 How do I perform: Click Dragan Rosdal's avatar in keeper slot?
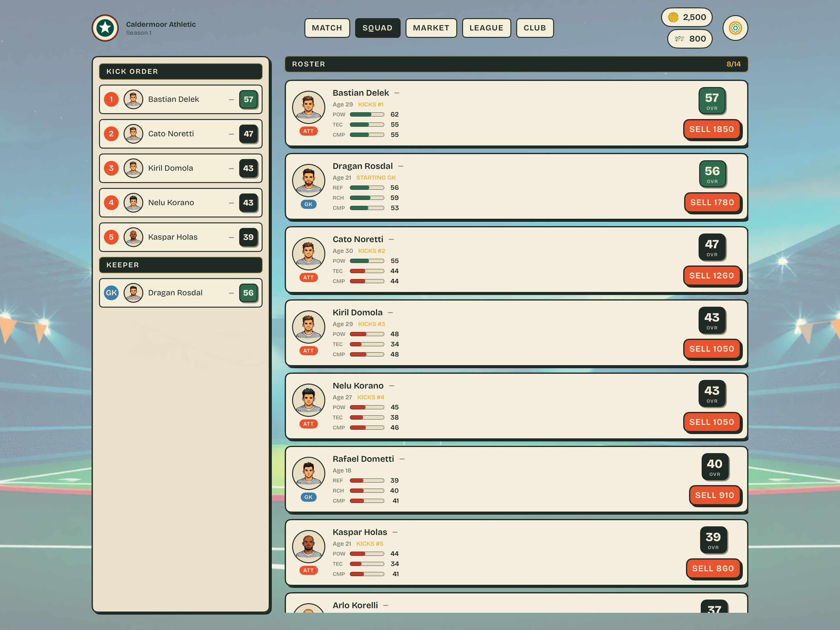click(x=133, y=293)
